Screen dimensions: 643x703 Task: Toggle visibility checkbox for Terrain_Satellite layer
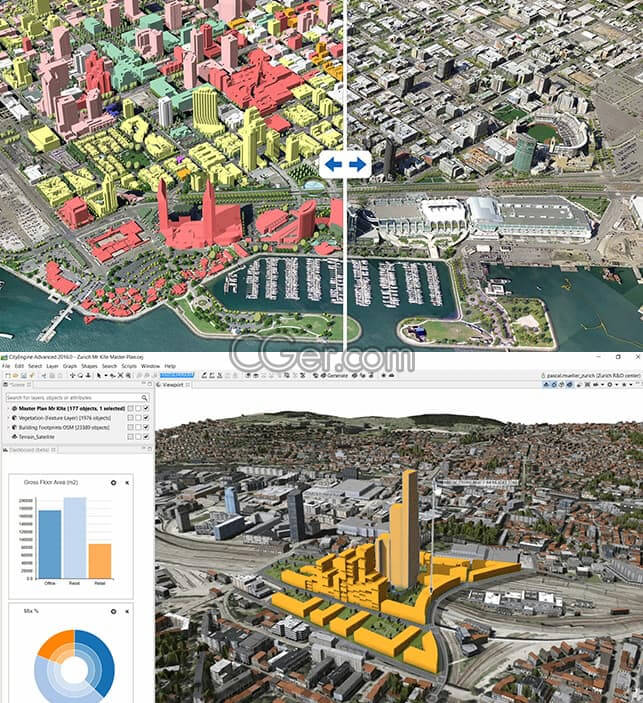(146, 438)
